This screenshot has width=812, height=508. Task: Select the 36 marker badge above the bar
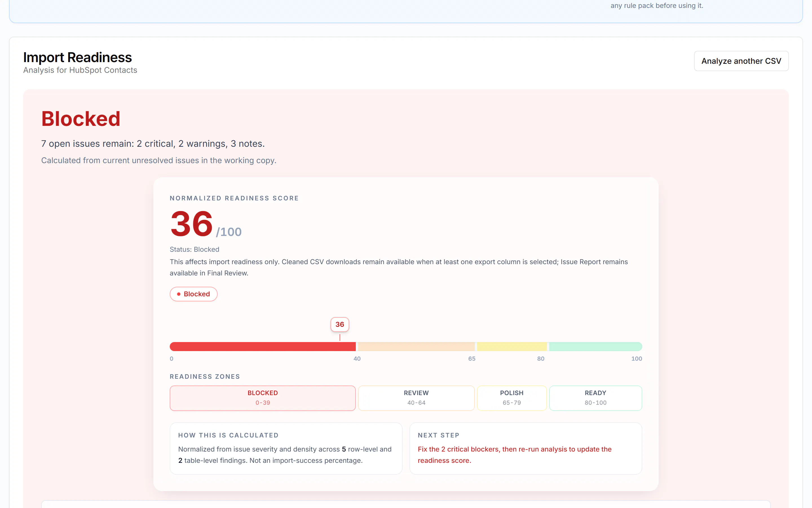click(x=339, y=324)
